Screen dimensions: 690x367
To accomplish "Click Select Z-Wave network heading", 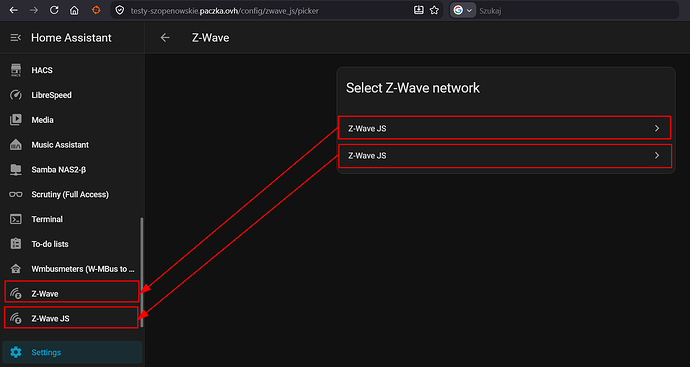I will pyautogui.click(x=413, y=88).
